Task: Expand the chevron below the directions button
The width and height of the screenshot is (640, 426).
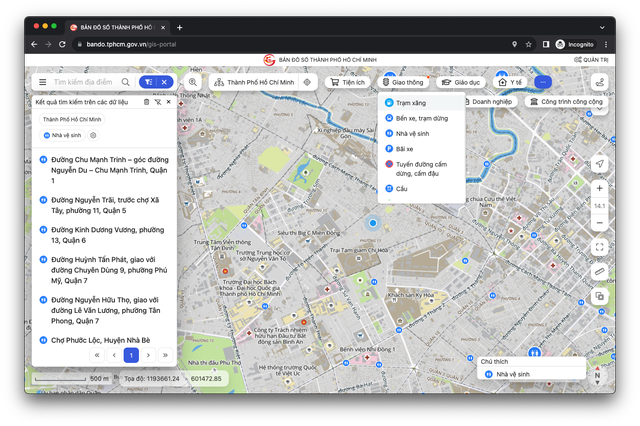Action: (x=600, y=109)
